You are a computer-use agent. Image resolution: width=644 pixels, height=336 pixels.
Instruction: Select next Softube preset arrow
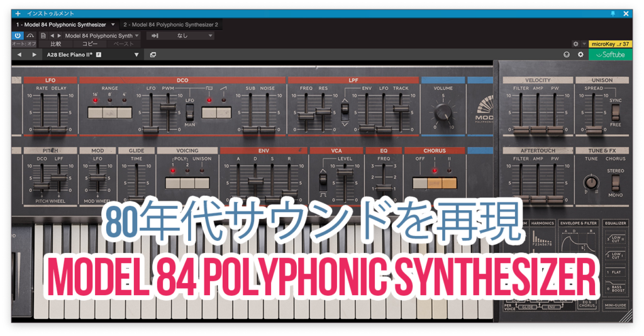pos(34,55)
